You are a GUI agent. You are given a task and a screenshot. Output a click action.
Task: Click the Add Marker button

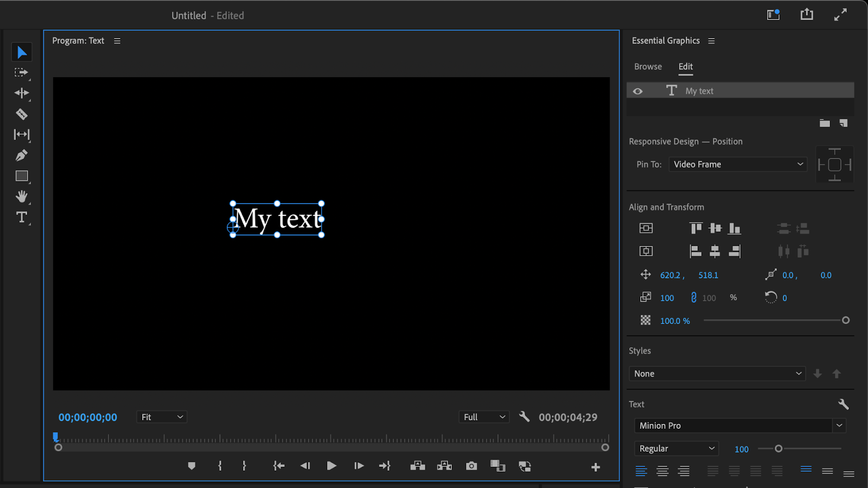point(192,466)
